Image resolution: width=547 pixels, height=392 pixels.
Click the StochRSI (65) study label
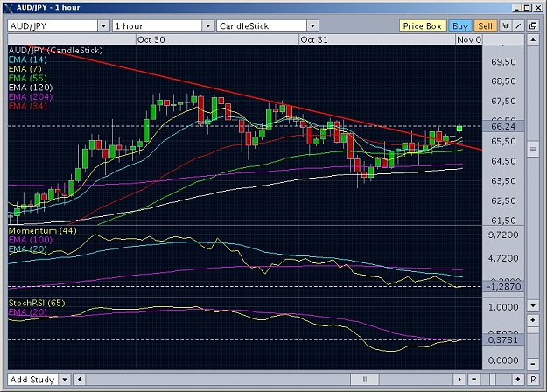[37, 303]
